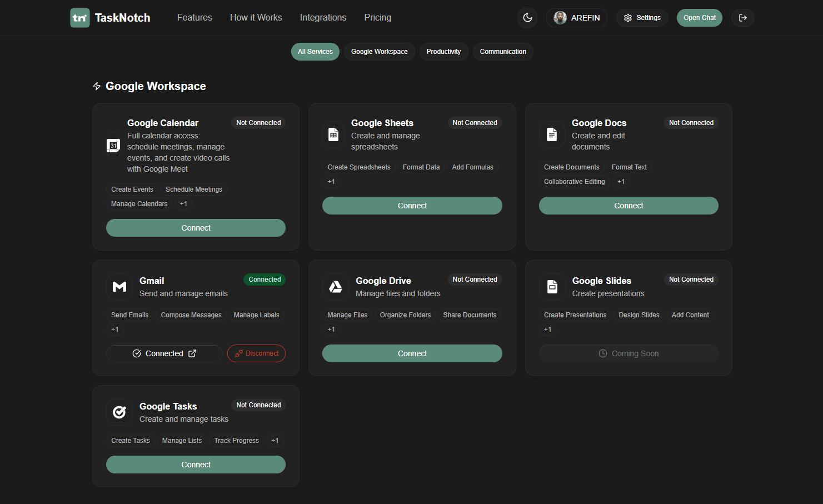
Task: Click the Organize Folders tag
Action: [405, 315]
